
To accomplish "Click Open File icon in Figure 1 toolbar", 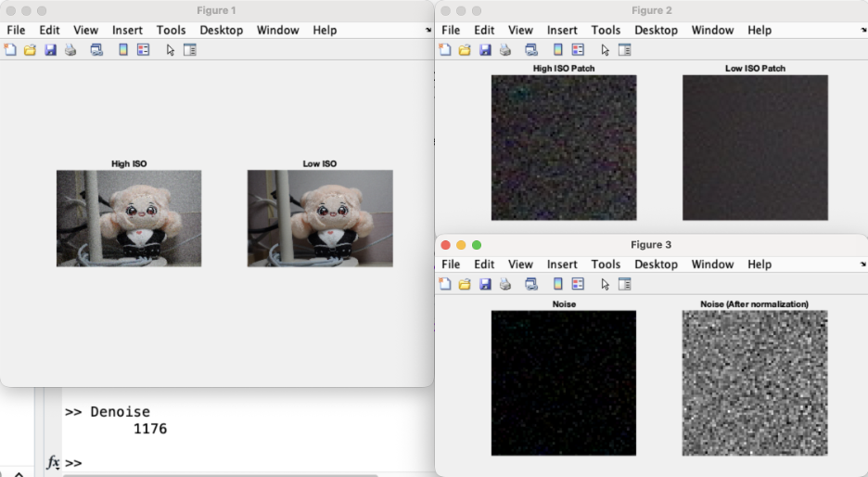I will click(x=30, y=50).
